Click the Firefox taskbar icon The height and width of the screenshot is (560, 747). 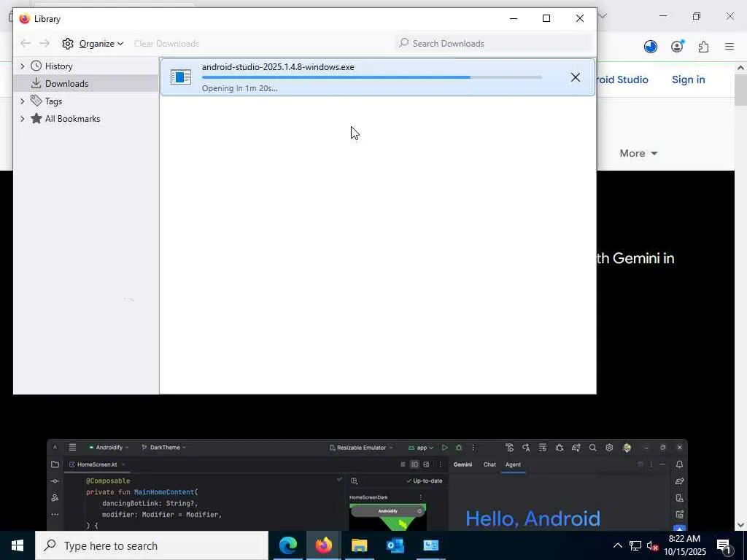[x=323, y=545]
